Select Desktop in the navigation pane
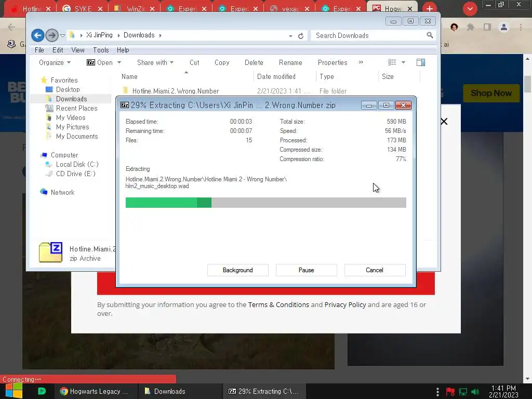Image resolution: width=532 pixels, height=399 pixels. point(68,89)
